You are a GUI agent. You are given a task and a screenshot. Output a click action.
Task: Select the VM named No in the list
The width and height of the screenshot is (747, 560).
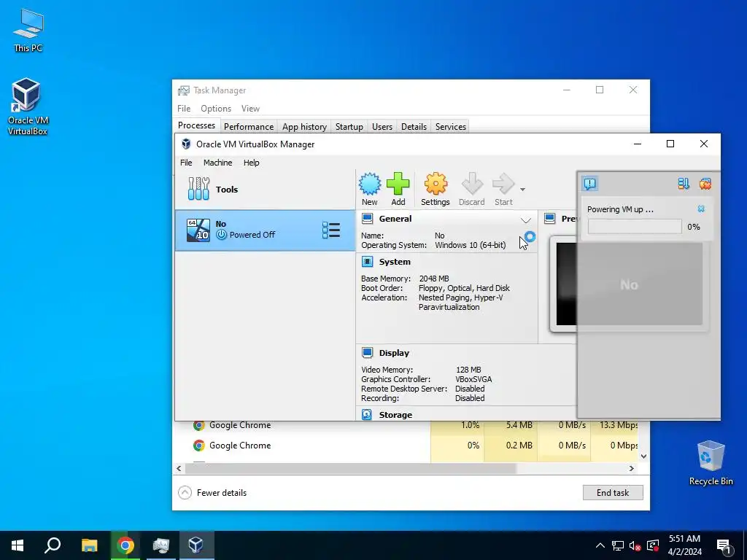[266, 230]
